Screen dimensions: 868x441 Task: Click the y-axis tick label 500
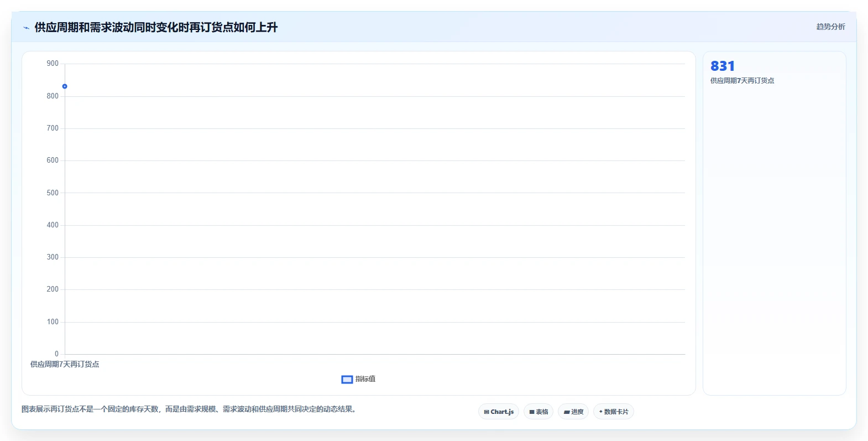(x=53, y=193)
